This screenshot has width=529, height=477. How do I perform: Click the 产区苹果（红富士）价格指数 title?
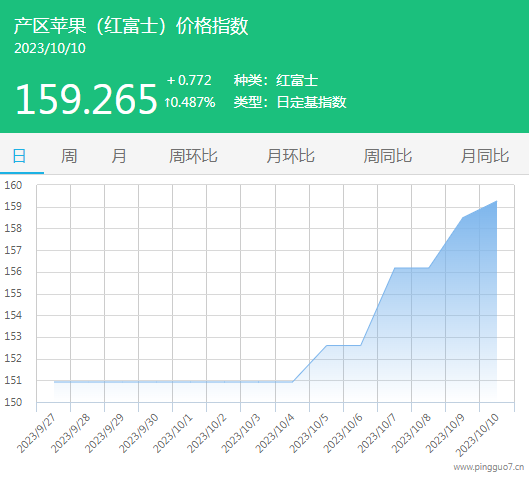click(131, 26)
